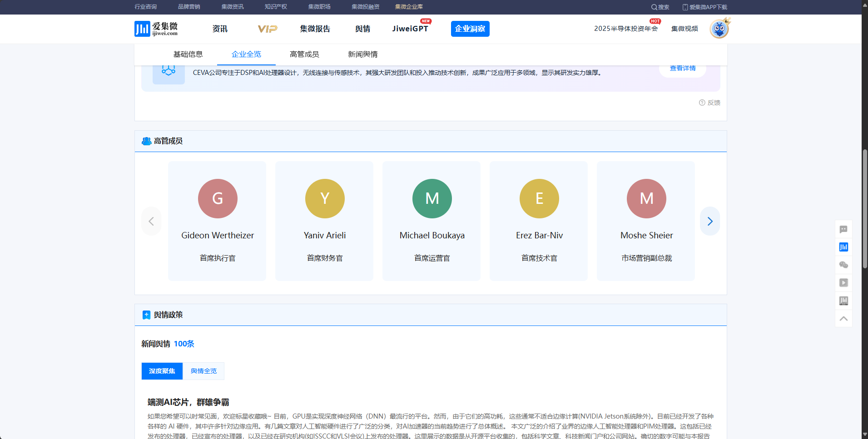Click the Y avatar of Yaniv Arieli
Image resolution: width=868 pixels, height=439 pixels.
coord(325,198)
